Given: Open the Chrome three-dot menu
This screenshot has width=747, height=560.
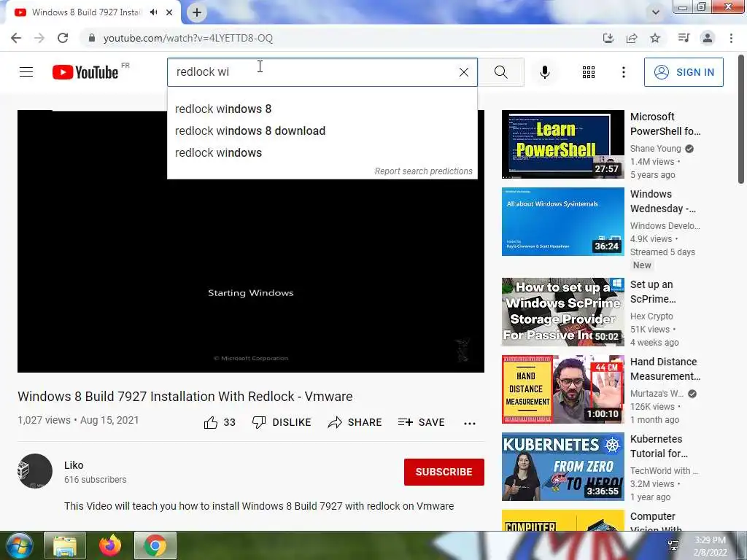Looking at the screenshot, I should click(731, 38).
